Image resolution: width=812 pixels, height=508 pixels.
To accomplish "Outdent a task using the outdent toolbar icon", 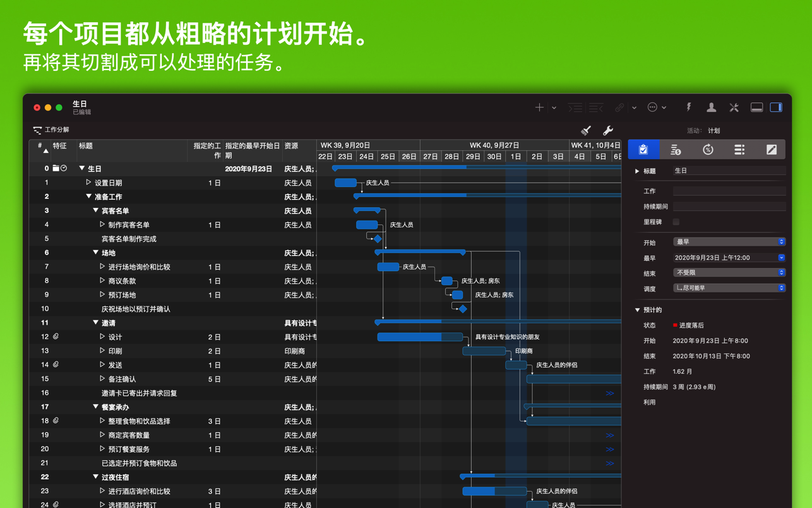I will click(595, 107).
